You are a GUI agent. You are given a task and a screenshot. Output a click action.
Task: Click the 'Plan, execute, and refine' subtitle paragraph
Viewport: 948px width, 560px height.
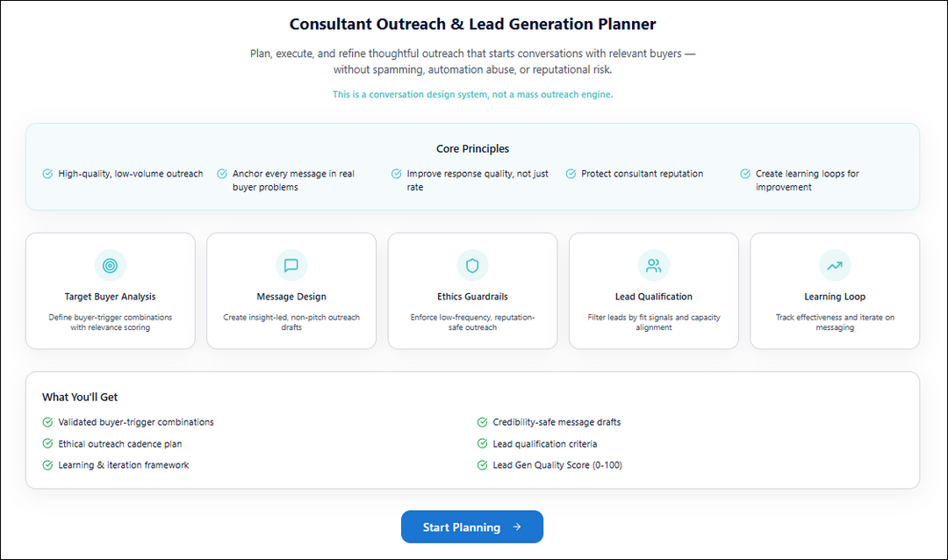tap(473, 61)
